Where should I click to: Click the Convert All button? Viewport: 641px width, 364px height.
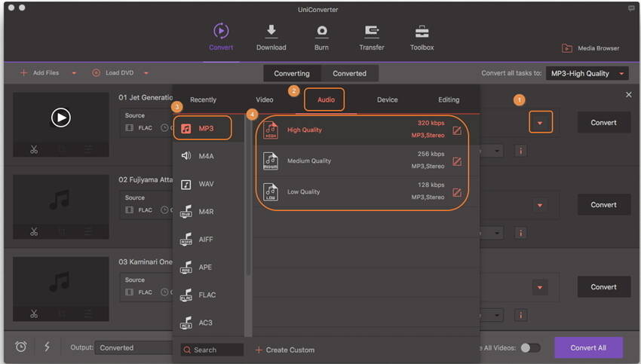tap(588, 347)
